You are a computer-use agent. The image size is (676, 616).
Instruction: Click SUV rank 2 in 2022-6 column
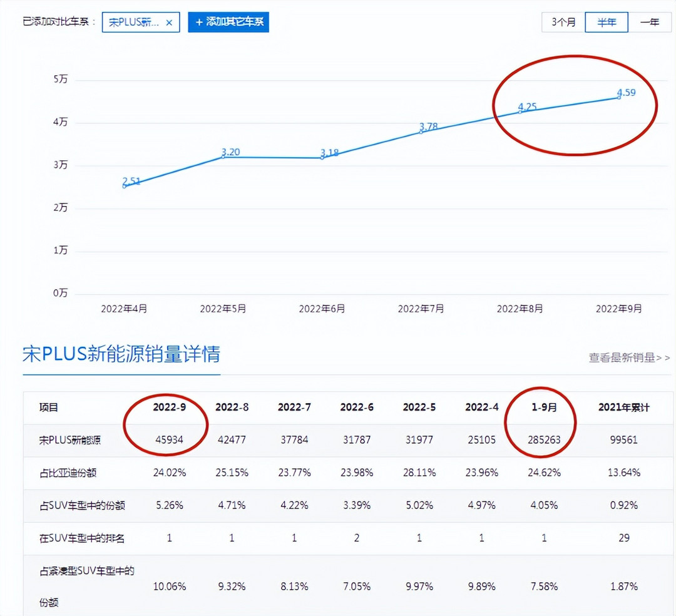point(357,538)
